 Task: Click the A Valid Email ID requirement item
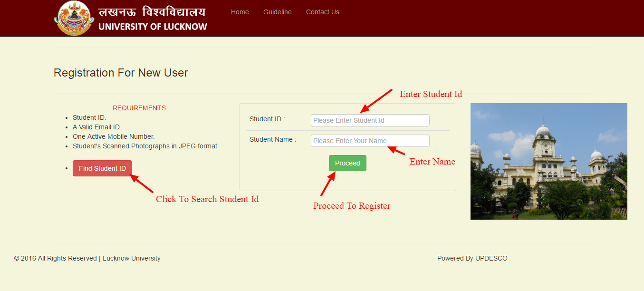97,127
